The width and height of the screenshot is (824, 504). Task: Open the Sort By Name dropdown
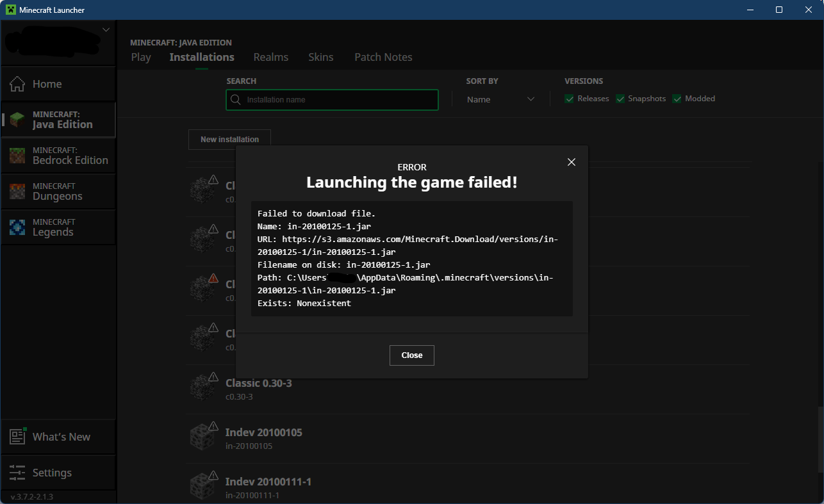(x=500, y=99)
